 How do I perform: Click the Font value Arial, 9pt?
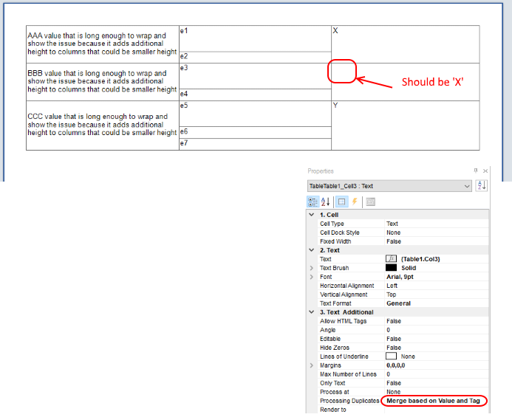point(400,277)
